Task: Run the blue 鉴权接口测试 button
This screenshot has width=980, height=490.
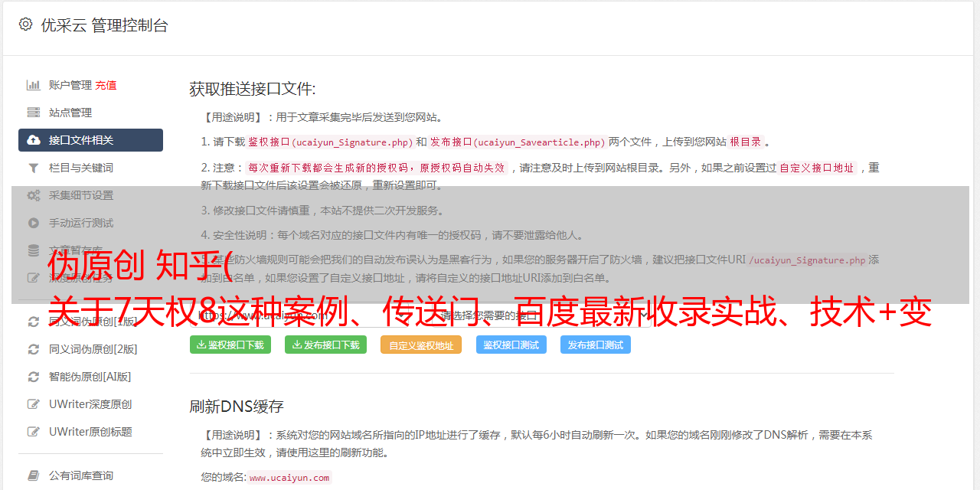Action: (511, 345)
